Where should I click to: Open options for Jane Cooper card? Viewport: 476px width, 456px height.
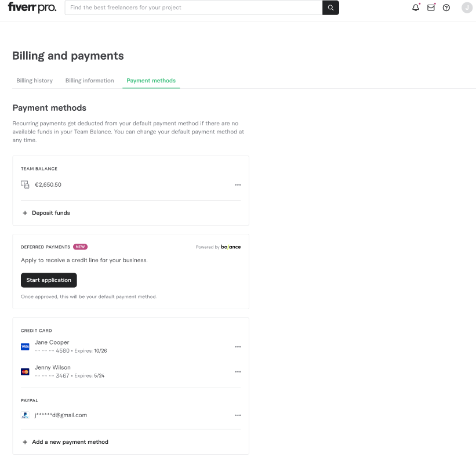point(238,347)
